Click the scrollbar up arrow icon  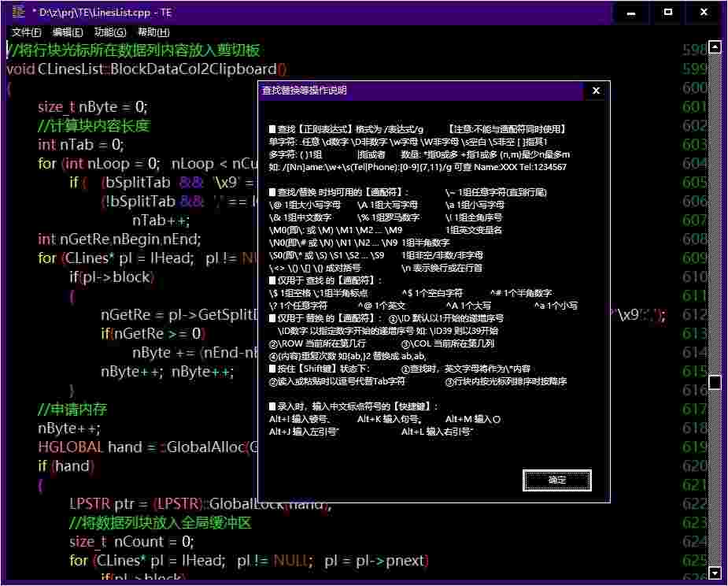coord(715,48)
